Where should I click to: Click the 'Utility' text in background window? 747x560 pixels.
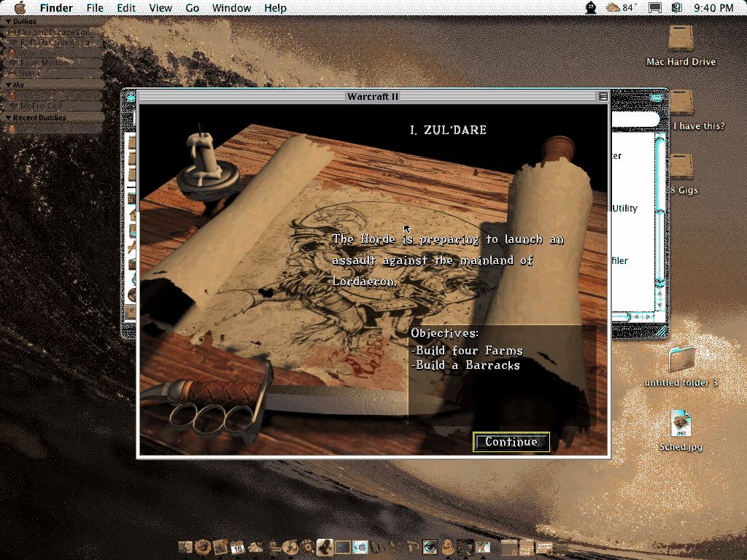tap(624, 208)
